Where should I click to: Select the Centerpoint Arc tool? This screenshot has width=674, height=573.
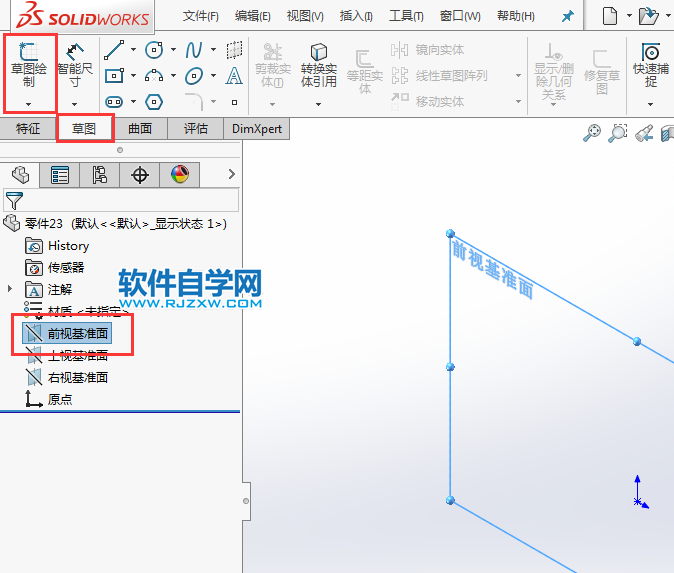[x=154, y=76]
